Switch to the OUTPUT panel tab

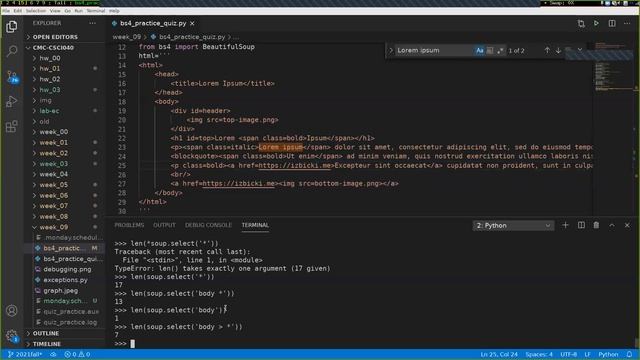click(x=164, y=225)
